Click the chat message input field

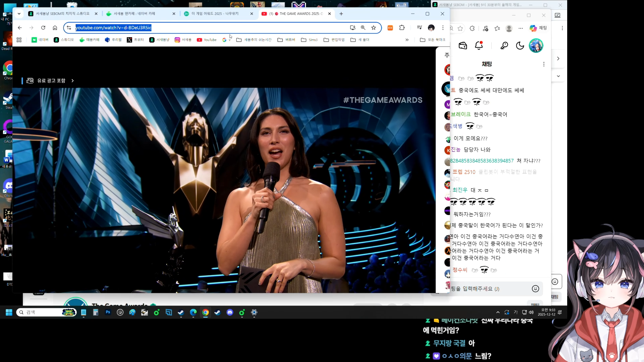(x=486, y=289)
